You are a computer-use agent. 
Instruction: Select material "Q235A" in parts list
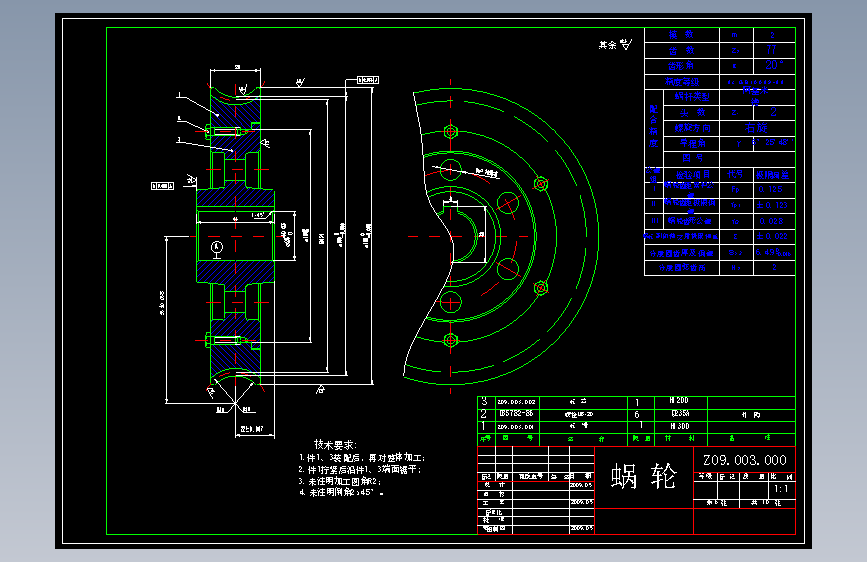680,413
